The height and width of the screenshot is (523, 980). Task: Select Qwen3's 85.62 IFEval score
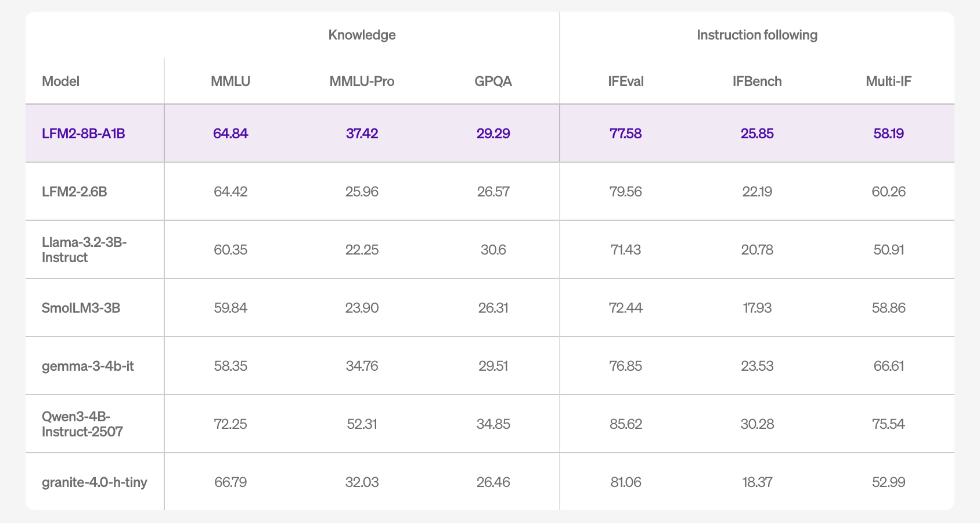coord(626,424)
